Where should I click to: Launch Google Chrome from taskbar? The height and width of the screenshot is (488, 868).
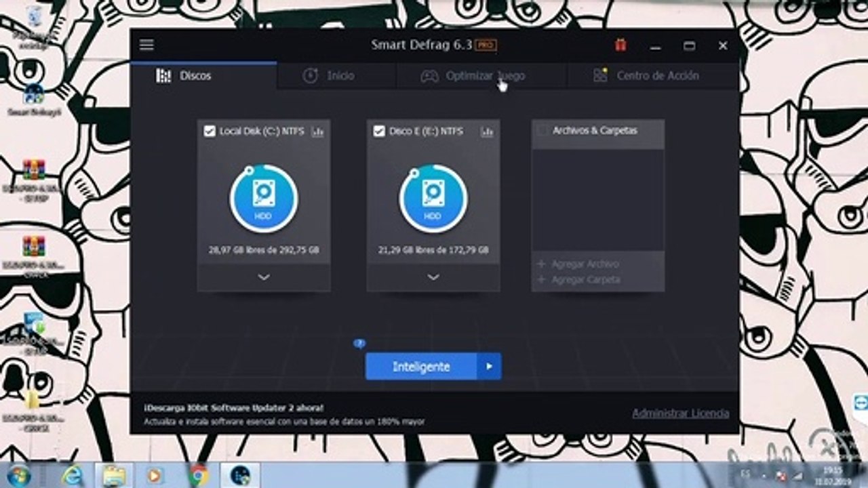(199, 475)
